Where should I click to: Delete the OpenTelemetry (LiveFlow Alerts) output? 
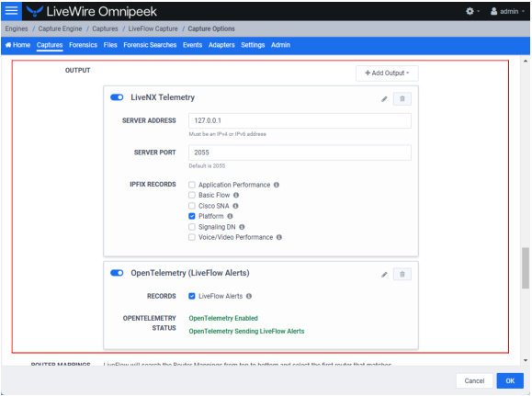(402, 274)
